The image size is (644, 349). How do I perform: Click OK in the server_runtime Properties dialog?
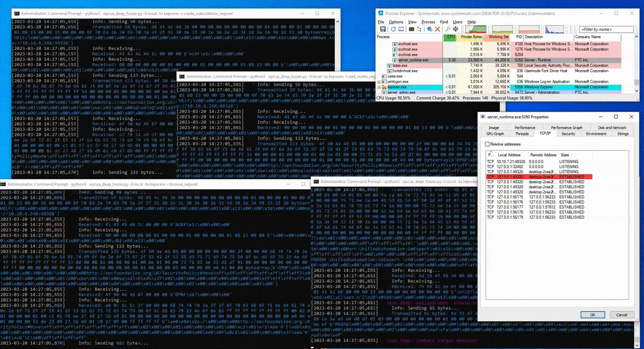[592, 315]
